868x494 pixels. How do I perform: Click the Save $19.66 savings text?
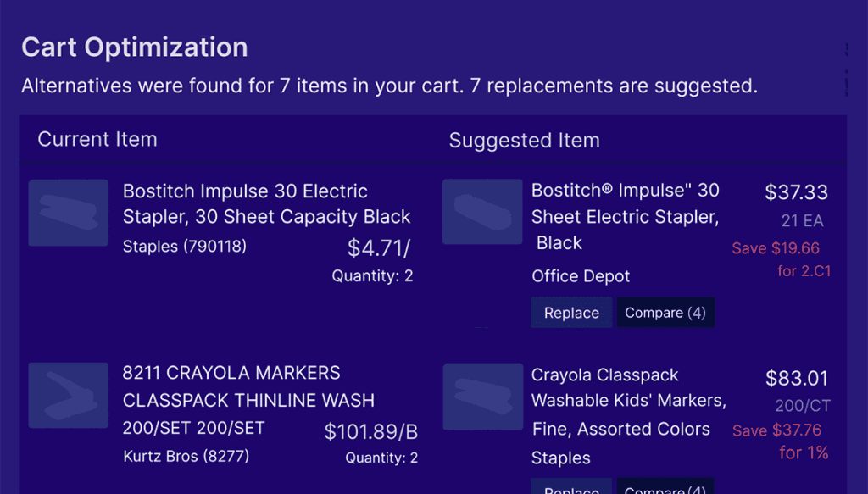[776, 248]
